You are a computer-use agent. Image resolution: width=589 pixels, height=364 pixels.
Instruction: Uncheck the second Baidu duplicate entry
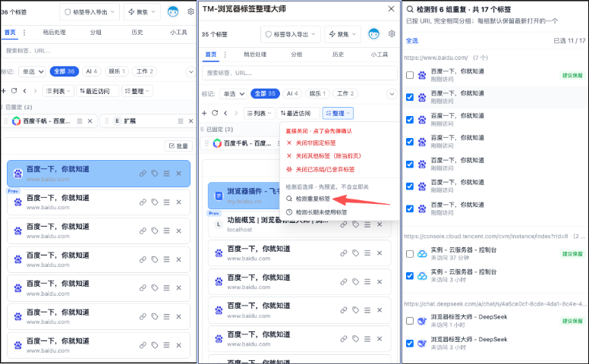[410, 97]
